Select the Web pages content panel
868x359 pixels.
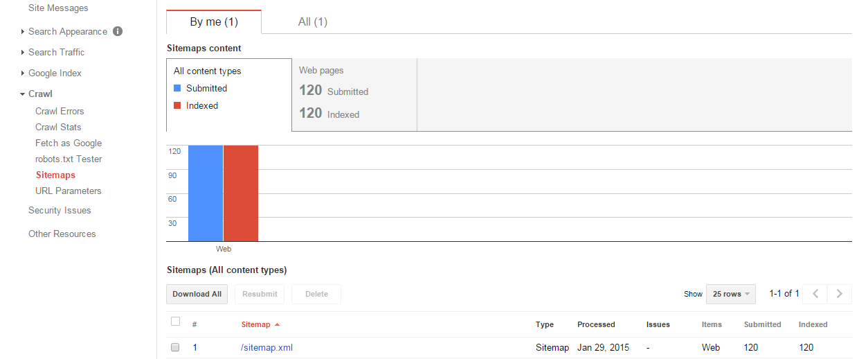pos(354,94)
